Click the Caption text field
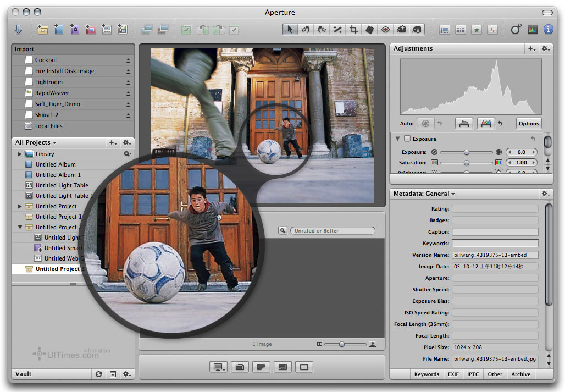The width and height of the screenshot is (565, 392). pyautogui.click(x=495, y=232)
